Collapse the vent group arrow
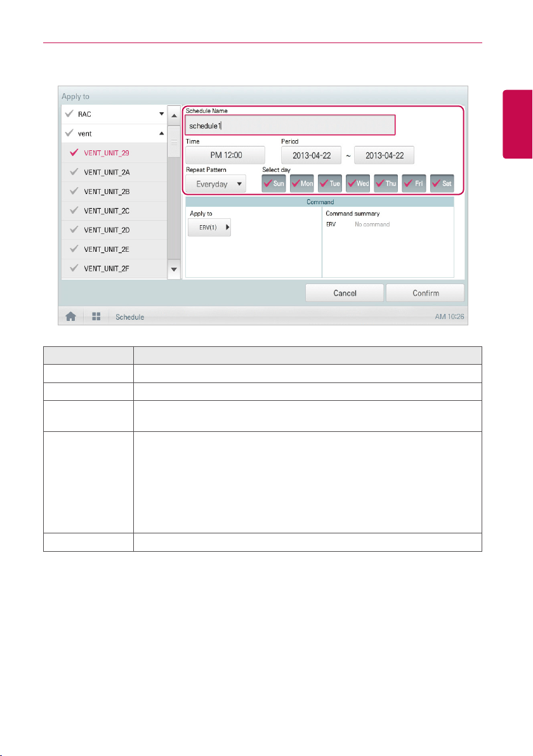The height and width of the screenshot is (756, 533). (162, 133)
